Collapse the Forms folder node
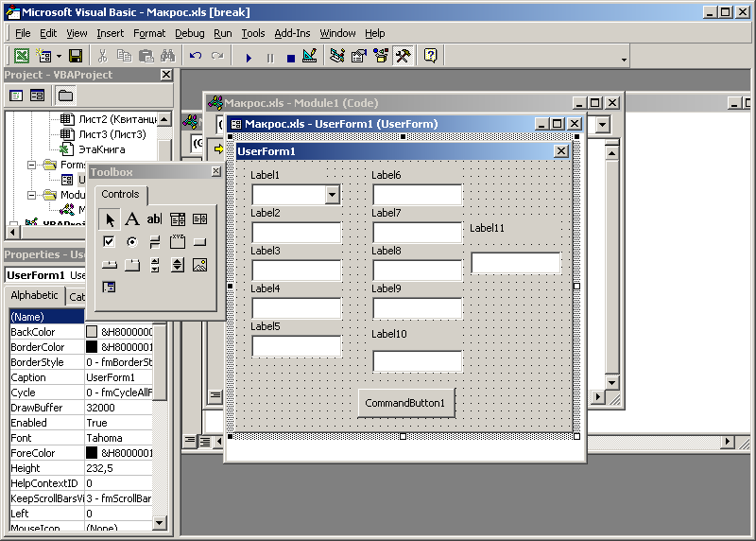 (x=32, y=166)
